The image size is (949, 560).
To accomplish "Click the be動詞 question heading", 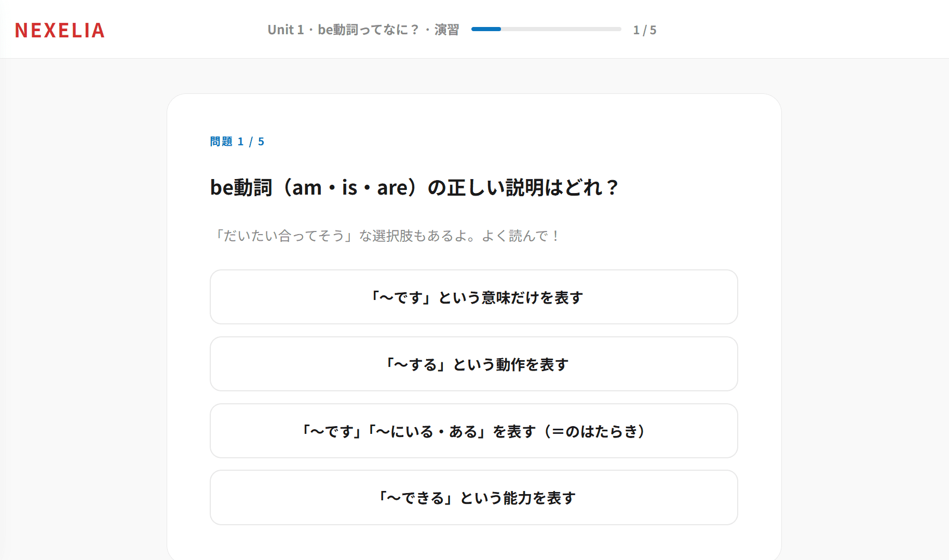I will tap(414, 187).
